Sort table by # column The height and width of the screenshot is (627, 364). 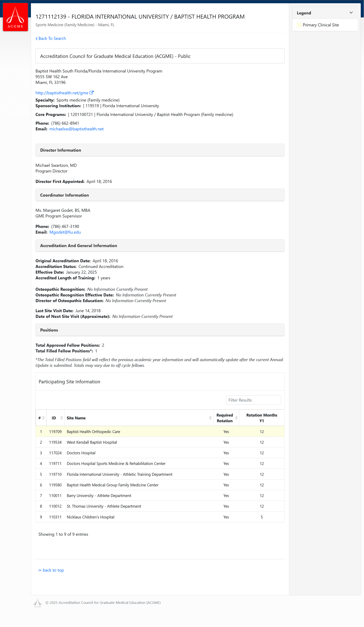click(43, 418)
